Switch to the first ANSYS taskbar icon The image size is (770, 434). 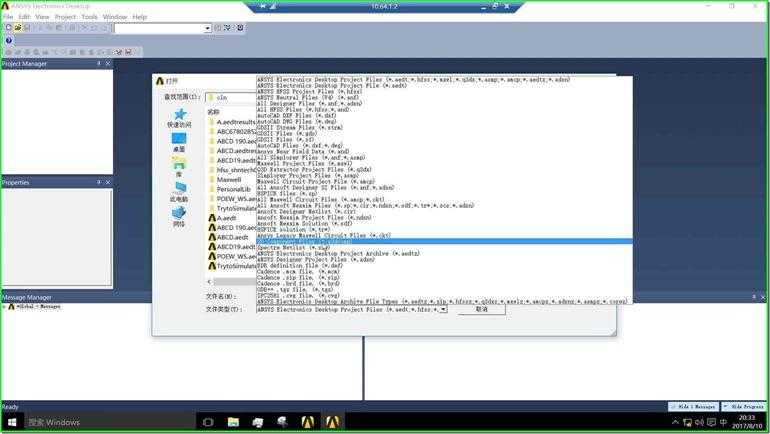pos(307,422)
